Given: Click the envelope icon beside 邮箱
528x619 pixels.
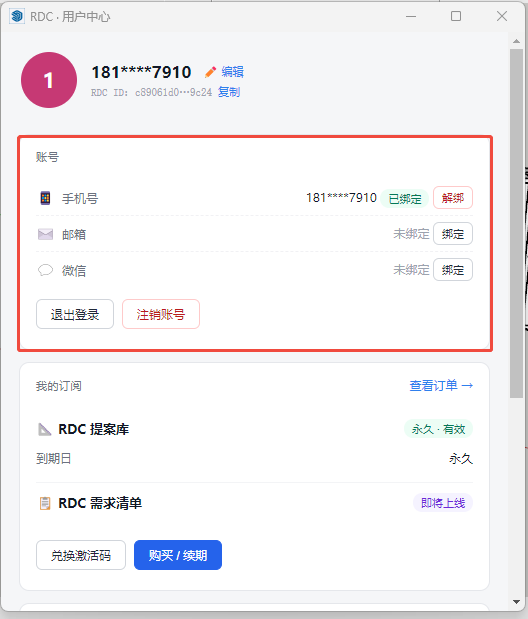Looking at the screenshot, I should (x=45, y=234).
